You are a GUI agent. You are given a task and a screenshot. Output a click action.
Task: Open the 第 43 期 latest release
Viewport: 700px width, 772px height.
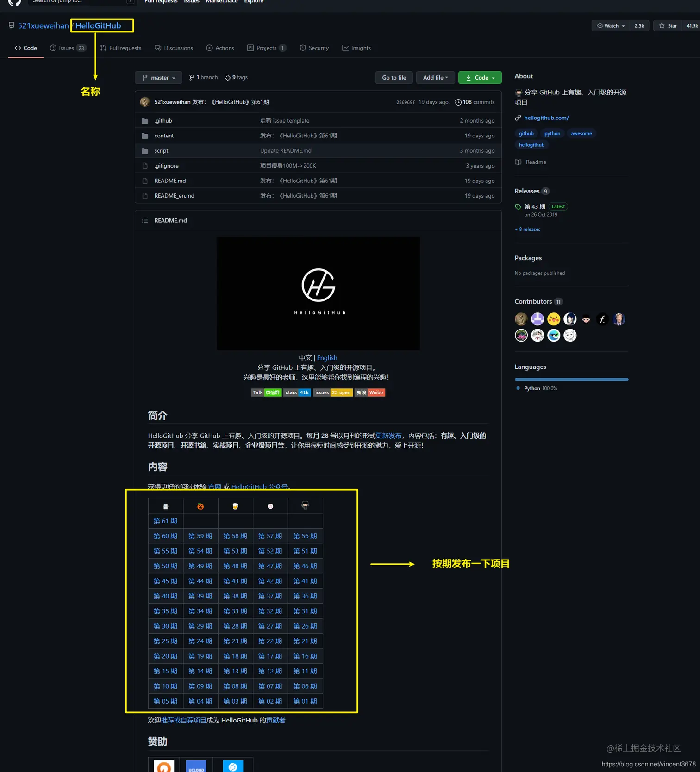535,207
